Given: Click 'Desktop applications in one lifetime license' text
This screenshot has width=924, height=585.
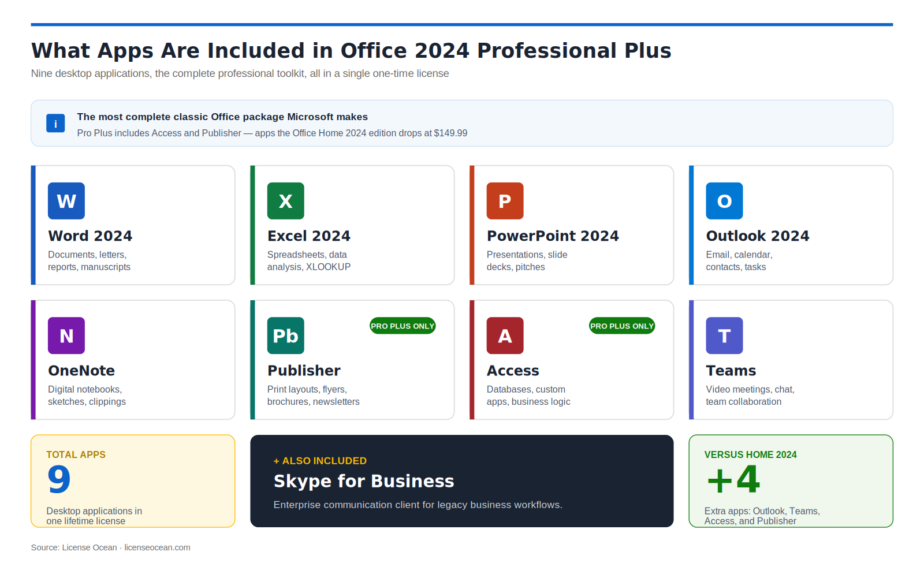Looking at the screenshot, I should point(94,516).
